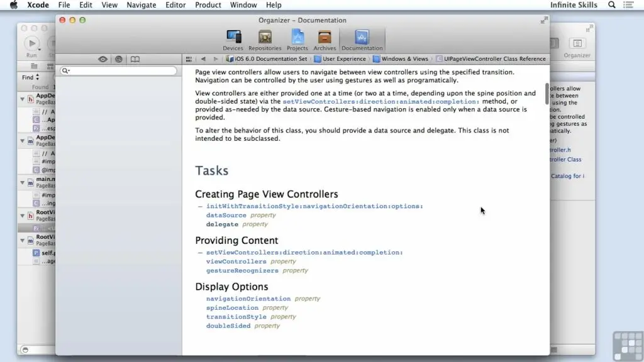Open the Product menu
Image resolution: width=644 pixels, height=362 pixels.
point(208,5)
